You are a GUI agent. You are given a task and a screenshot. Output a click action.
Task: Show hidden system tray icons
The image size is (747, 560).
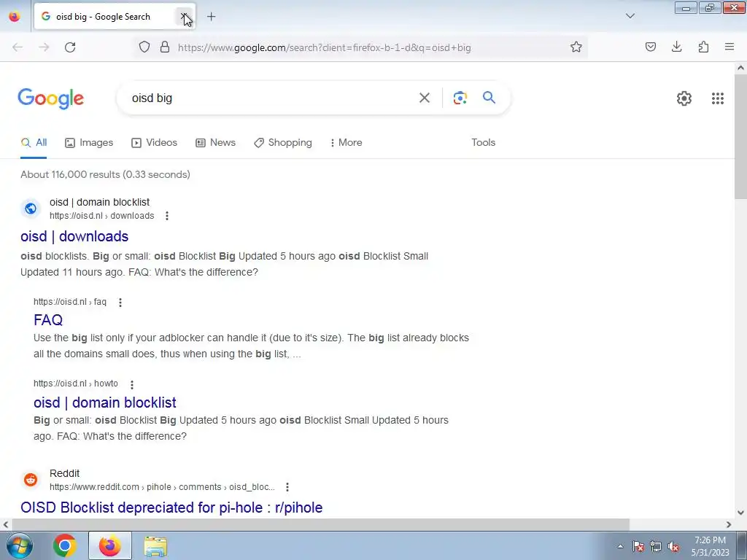click(620, 546)
